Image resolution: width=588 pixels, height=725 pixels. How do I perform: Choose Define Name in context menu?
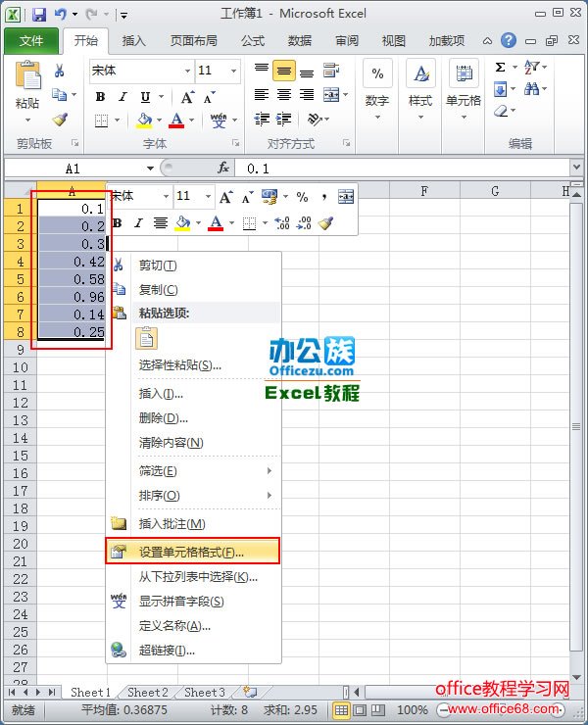click(x=193, y=626)
